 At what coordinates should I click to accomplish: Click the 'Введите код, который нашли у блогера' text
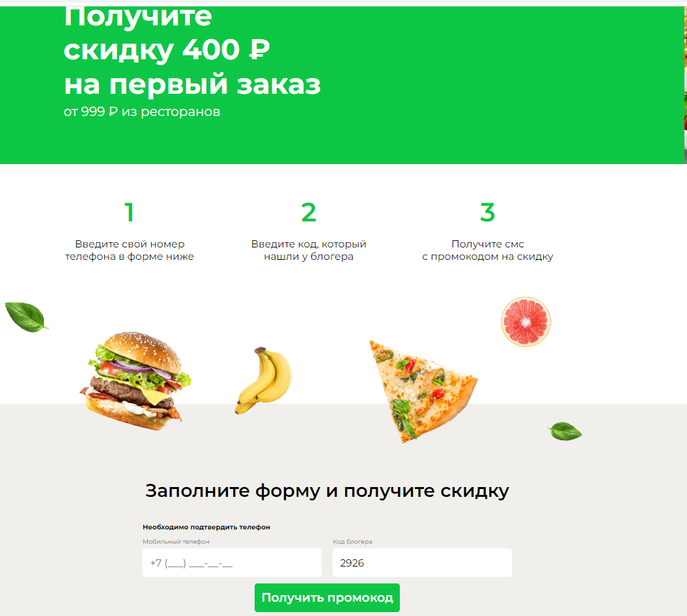click(x=309, y=250)
